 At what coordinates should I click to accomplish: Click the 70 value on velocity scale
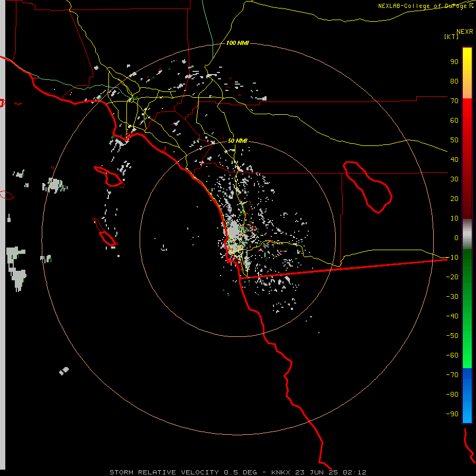454,101
